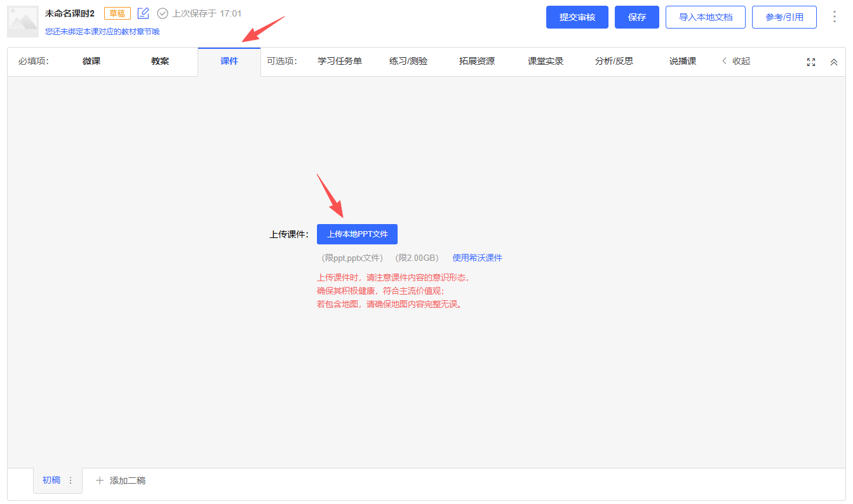Toggle fullscreen with the expand icon
This screenshot has height=504, width=853.
811,62
